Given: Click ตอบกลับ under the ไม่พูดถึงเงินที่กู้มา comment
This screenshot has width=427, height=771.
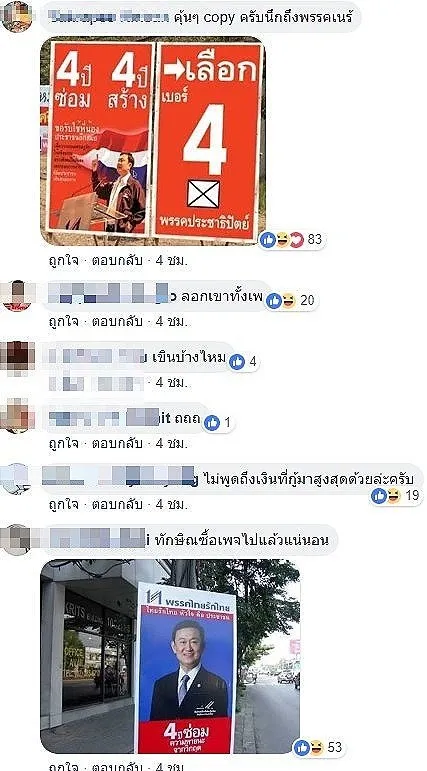Looking at the screenshot, I should point(117,504).
